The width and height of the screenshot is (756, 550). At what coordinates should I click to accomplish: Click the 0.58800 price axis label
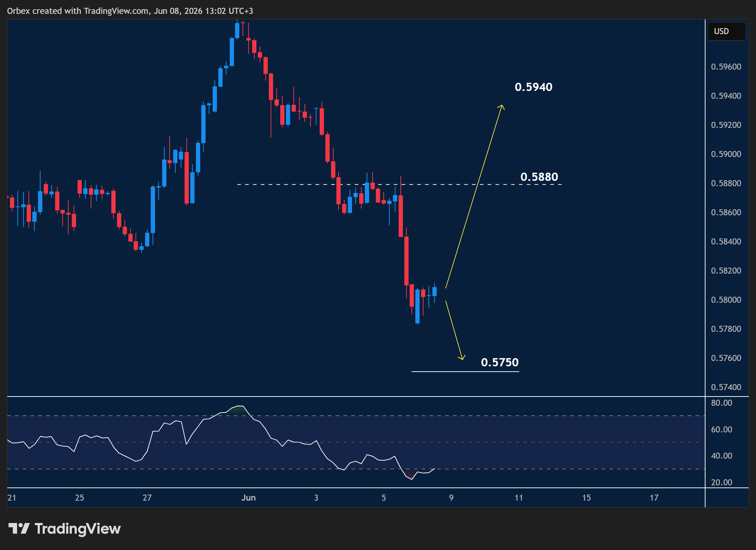point(726,183)
